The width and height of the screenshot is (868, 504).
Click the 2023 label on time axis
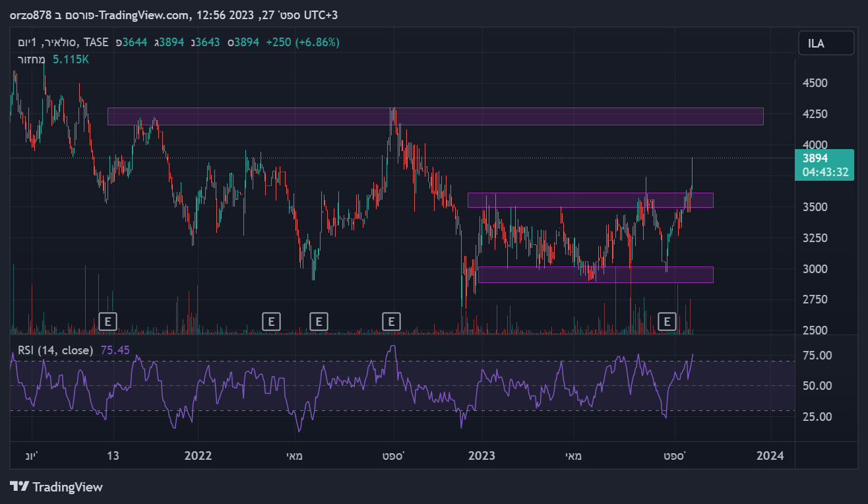pos(481,456)
